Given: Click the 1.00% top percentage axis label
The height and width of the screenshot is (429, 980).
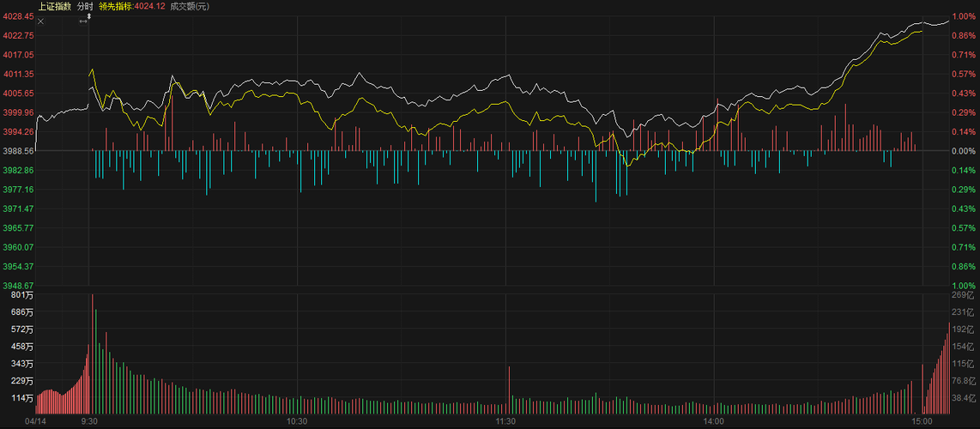Looking at the screenshot, I should [x=963, y=16].
